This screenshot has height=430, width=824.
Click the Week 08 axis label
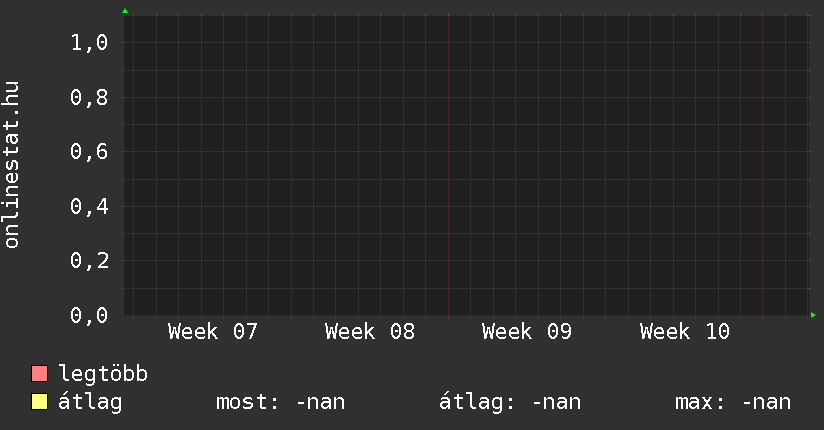pos(370,332)
